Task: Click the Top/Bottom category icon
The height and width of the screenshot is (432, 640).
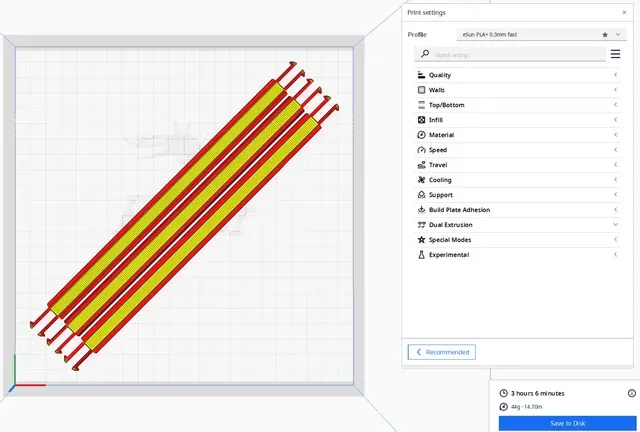Action: (x=421, y=105)
